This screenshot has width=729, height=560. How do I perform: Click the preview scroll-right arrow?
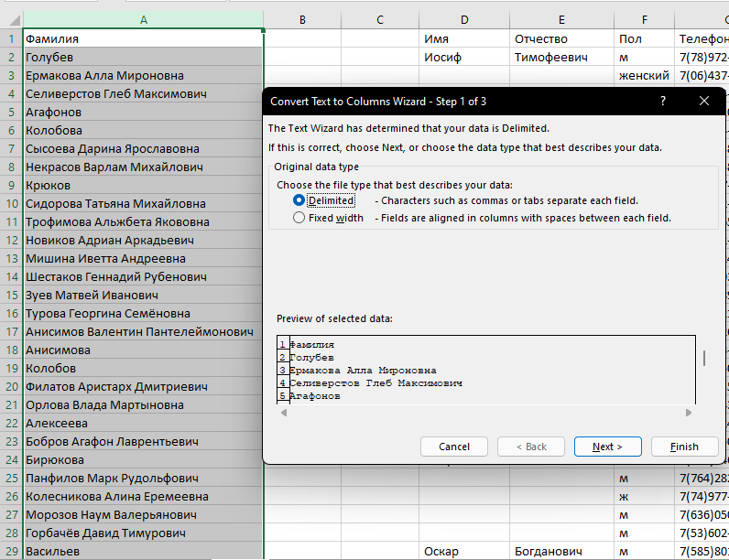click(x=689, y=413)
